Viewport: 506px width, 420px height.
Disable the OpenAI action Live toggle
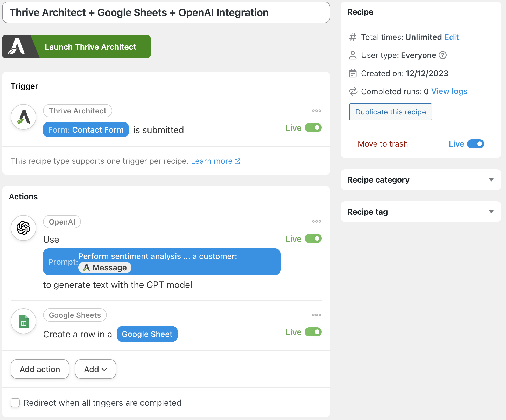pos(313,238)
